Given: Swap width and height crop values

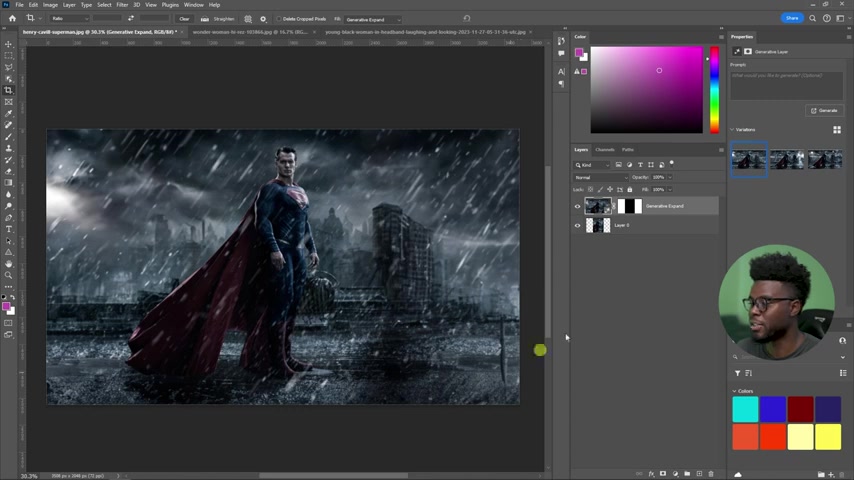Looking at the screenshot, I should [131, 19].
